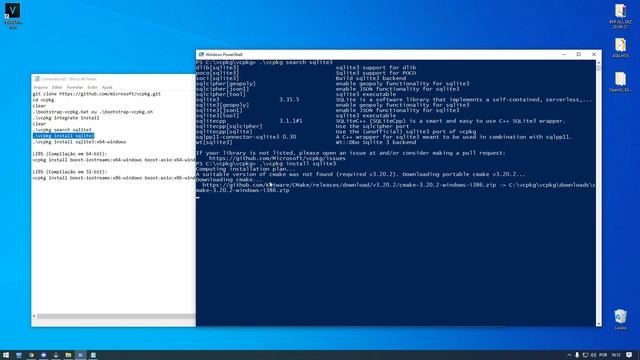Open the network status tray icon
This screenshot has height=360, width=640.
[x=585, y=355]
